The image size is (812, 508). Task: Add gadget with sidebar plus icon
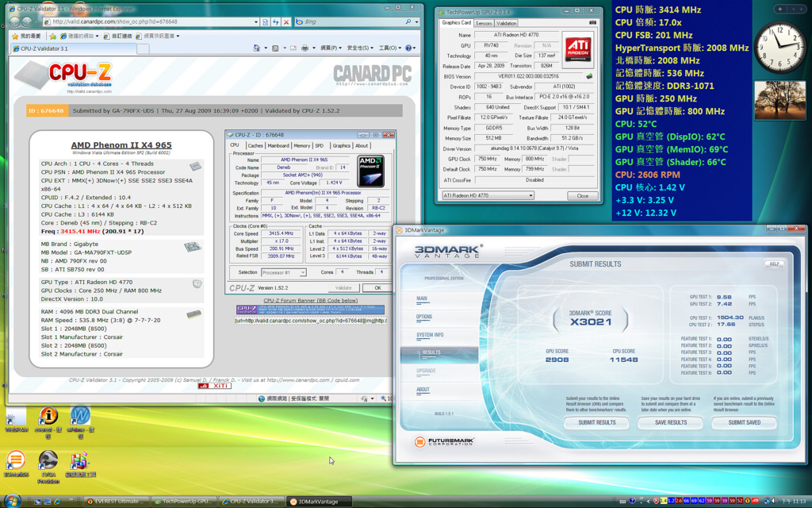[780, 9]
